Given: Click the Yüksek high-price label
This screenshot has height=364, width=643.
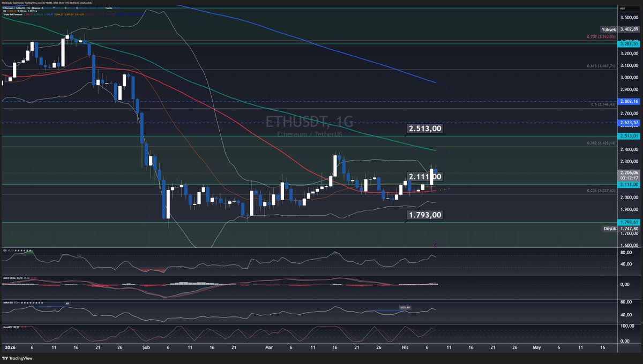Looking at the screenshot, I should pyautogui.click(x=608, y=30).
